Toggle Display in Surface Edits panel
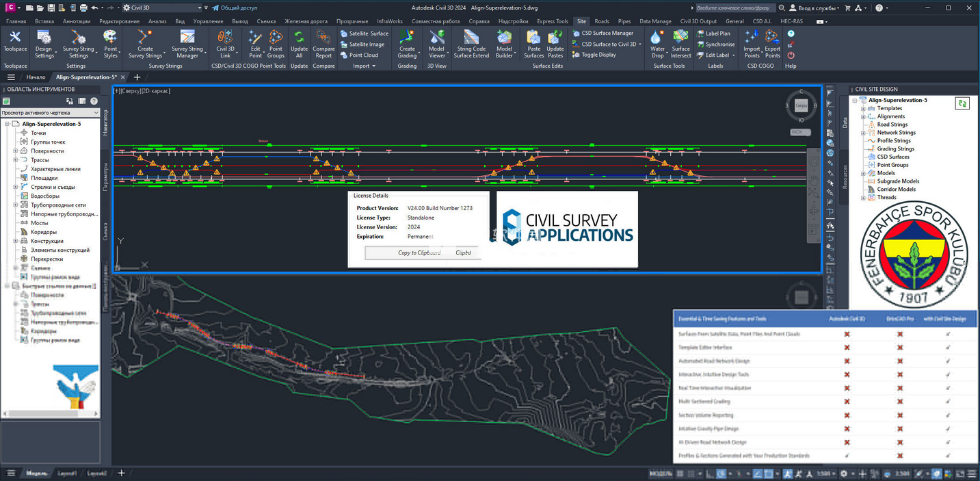Viewport: 980px width, 481px height. (594, 55)
